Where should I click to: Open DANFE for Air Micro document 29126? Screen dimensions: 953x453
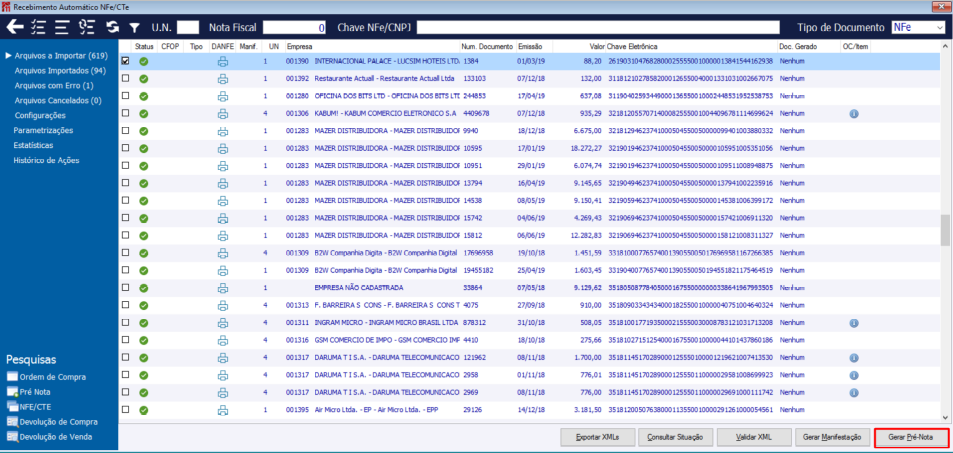(222, 410)
